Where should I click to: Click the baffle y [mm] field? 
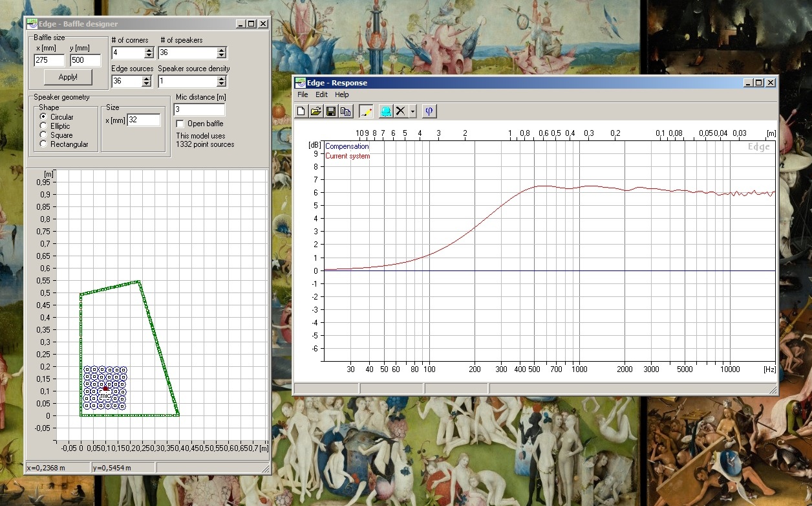[85, 60]
